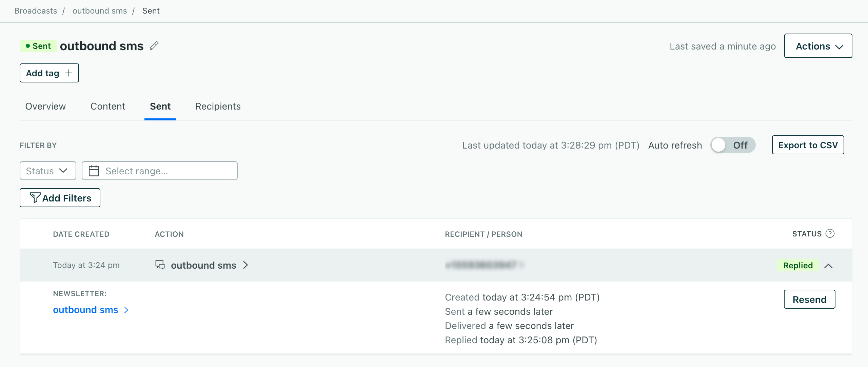
Task: Click the funnel icon on Add Filters
Action: 35,198
